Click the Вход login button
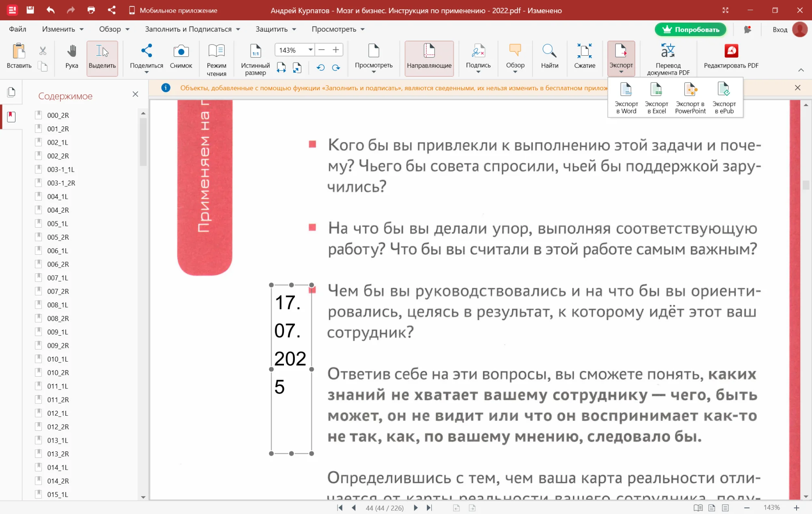 (780, 30)
